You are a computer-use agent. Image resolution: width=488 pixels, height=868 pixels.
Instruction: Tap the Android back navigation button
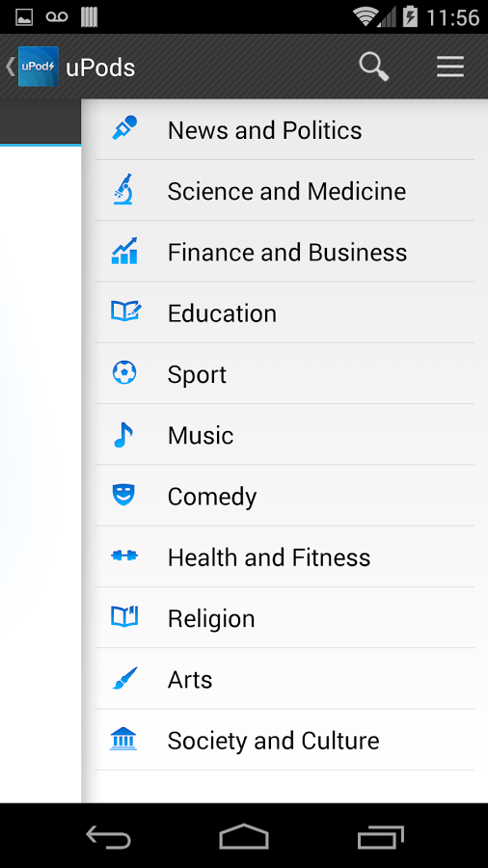click(x=108, y=836)
